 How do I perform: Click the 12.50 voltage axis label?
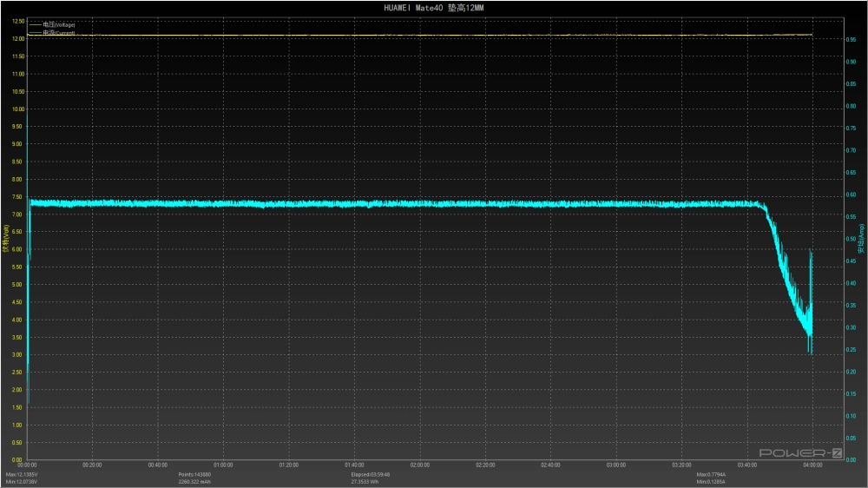18,21
